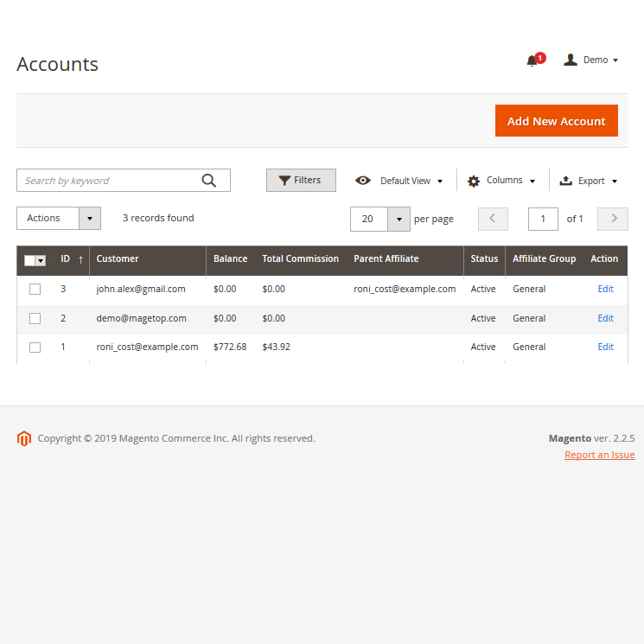Click the search magnifying glass icon

(x=209, y=181)
